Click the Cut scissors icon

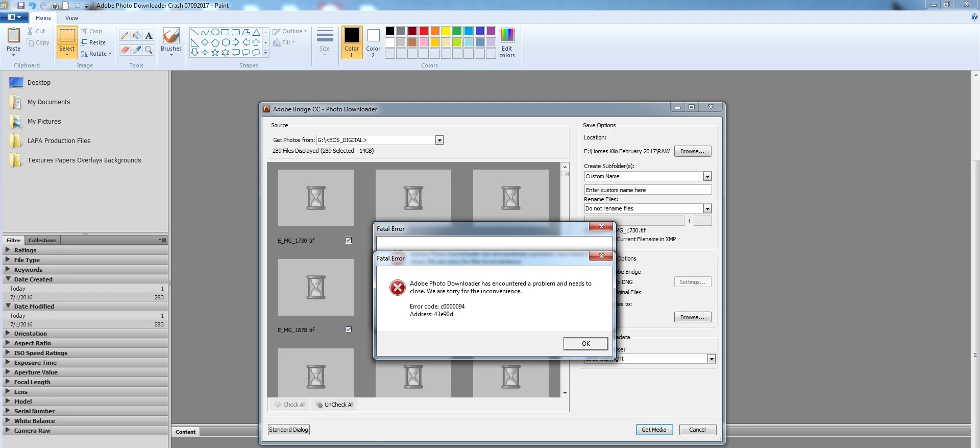(30, 31)
